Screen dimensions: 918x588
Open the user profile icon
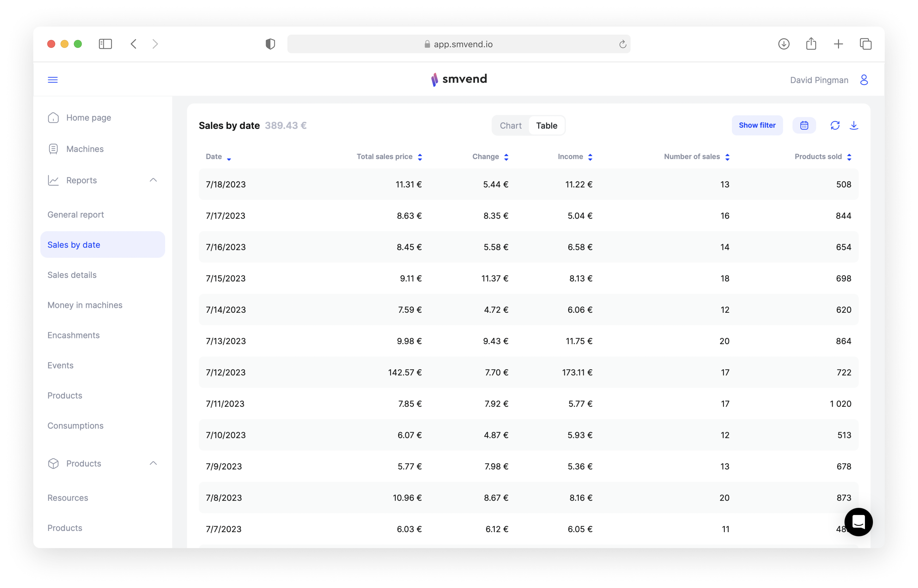pos(864,80)
